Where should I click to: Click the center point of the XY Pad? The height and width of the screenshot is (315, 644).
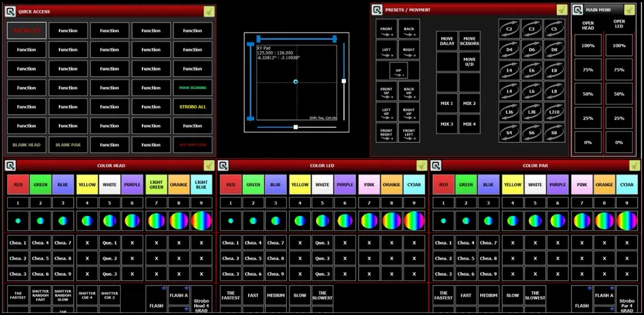(x=295, y=82)
